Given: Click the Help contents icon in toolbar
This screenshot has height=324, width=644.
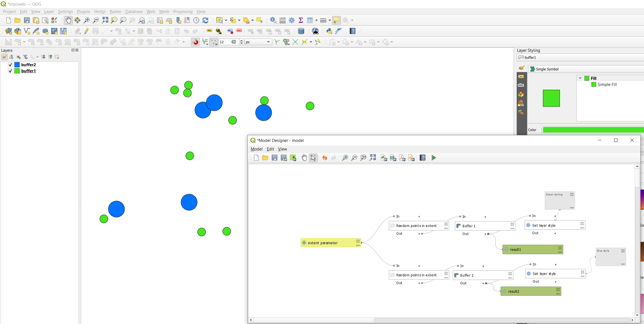Looking at the screenshot, I should click(x=353, y=31).
